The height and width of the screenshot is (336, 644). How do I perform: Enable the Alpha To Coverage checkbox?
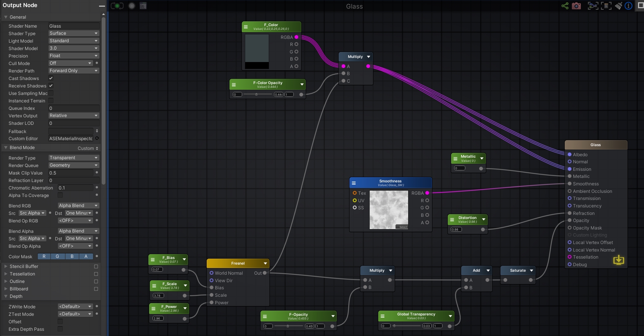[60, 195]
